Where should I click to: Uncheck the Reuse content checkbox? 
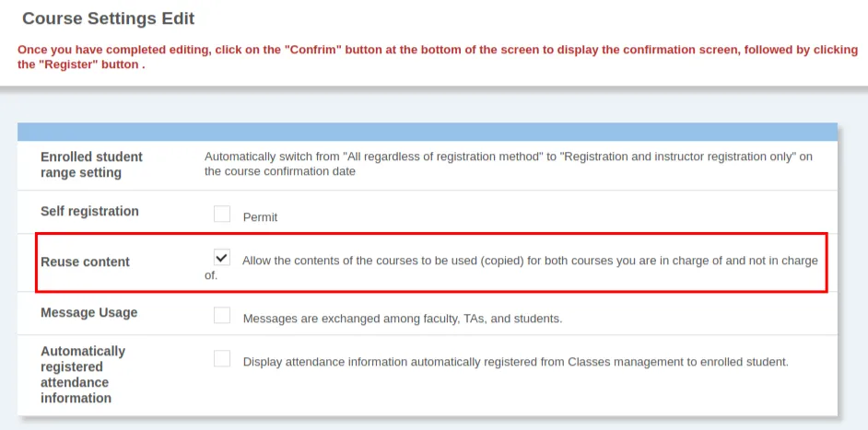point(222,257)
